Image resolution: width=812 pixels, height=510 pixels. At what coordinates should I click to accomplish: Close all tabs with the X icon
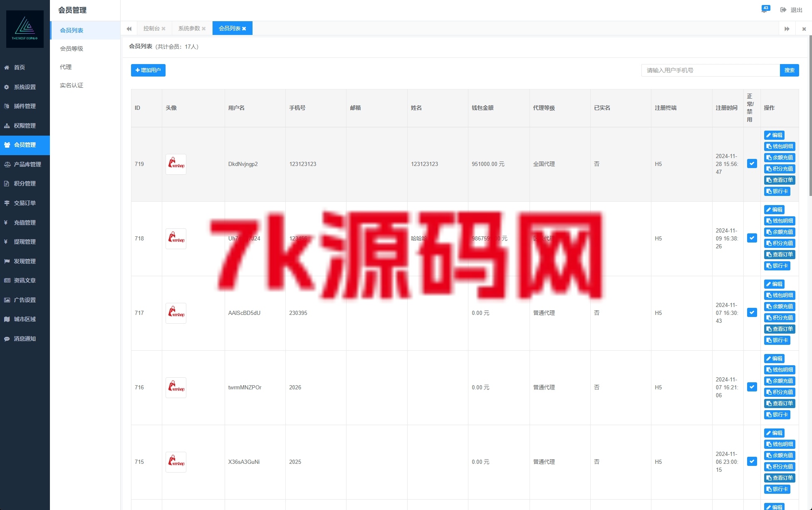click(804, 29)
